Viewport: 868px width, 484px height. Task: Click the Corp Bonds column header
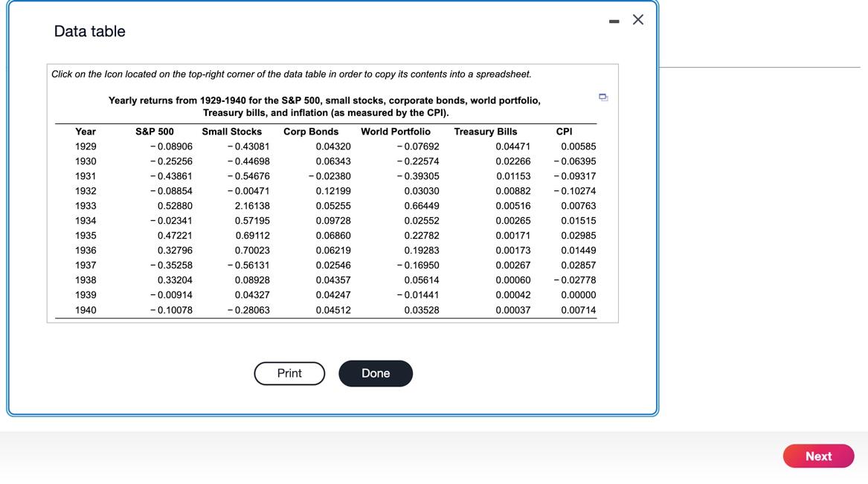311,131
